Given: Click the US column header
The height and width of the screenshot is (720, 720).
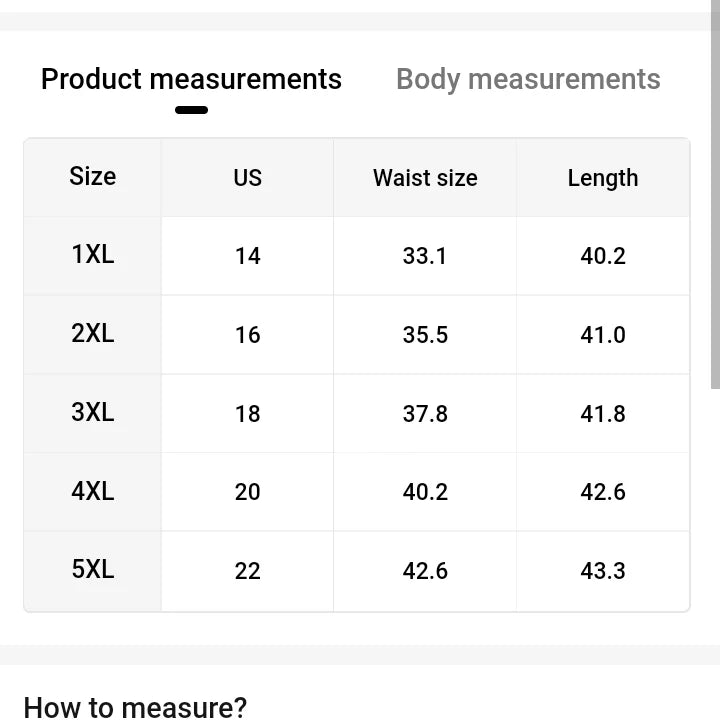Looking at the screenshot, I should [247, 178].
